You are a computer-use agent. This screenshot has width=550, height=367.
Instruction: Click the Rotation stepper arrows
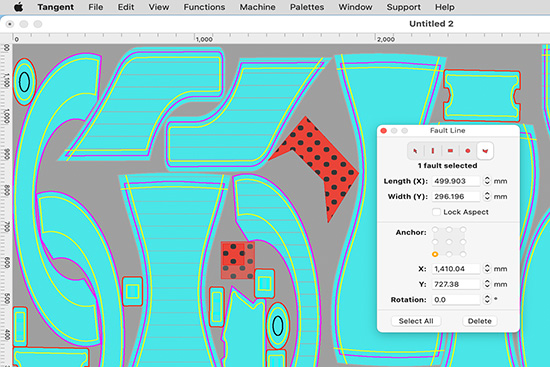[487, 299]
